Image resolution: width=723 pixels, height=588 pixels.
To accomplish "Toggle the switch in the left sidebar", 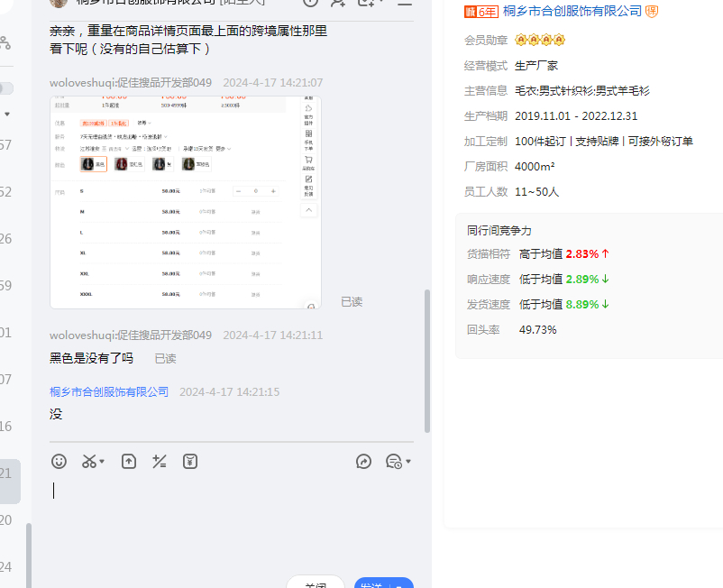I will tap(6, 88).
